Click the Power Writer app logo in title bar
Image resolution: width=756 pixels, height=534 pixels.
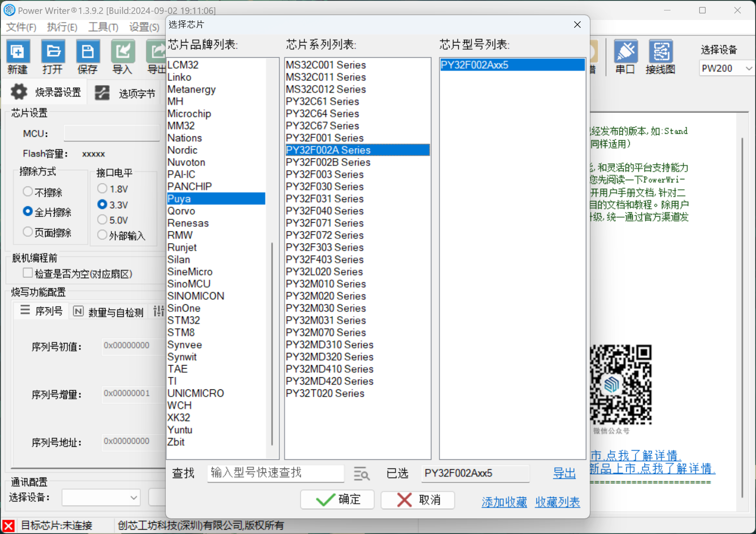[9, 10]
